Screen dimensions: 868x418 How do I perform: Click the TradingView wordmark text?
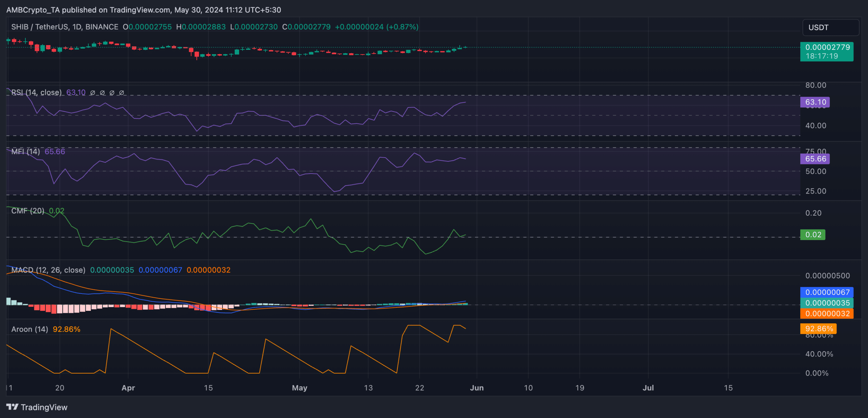[44, 407]
